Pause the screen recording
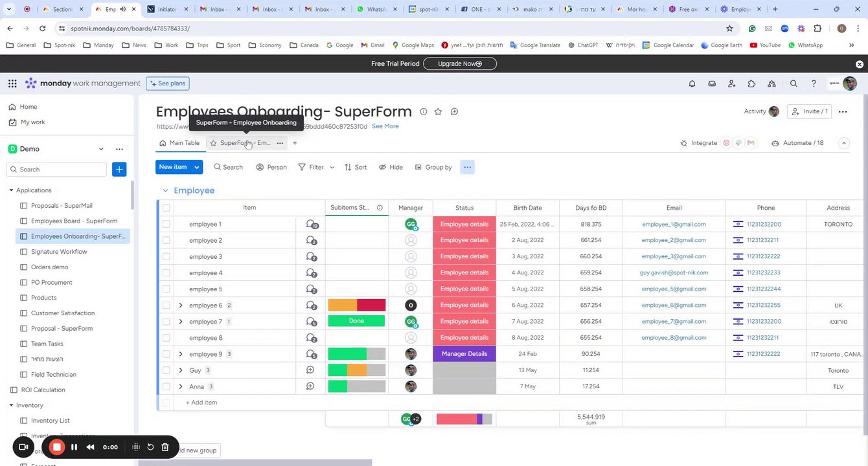 tap(74, 447)
